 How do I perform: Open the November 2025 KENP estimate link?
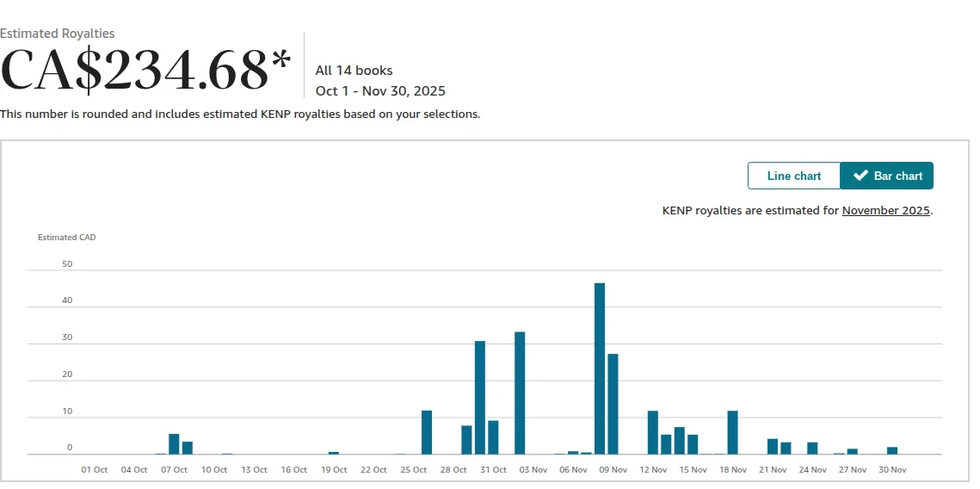click(885, 210)
